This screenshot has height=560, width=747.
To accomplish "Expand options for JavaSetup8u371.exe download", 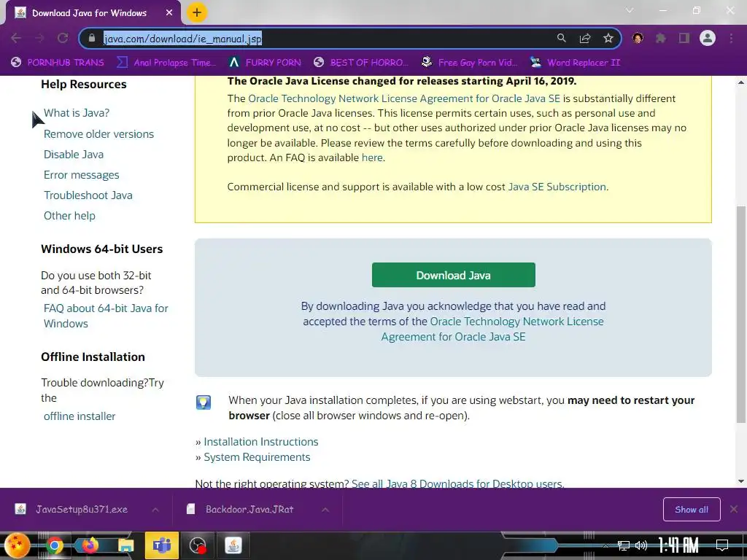I will click(x=155, y=510).
